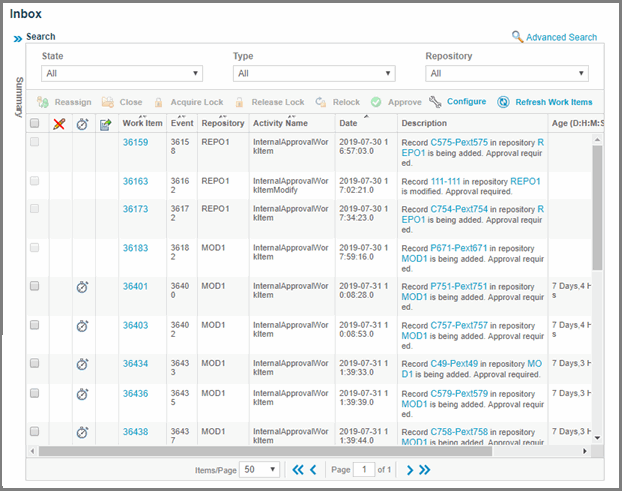The image size is (622, 491).
Task: Sort by the Date column header
Action: pyautogui.click(x=348, y=123)
